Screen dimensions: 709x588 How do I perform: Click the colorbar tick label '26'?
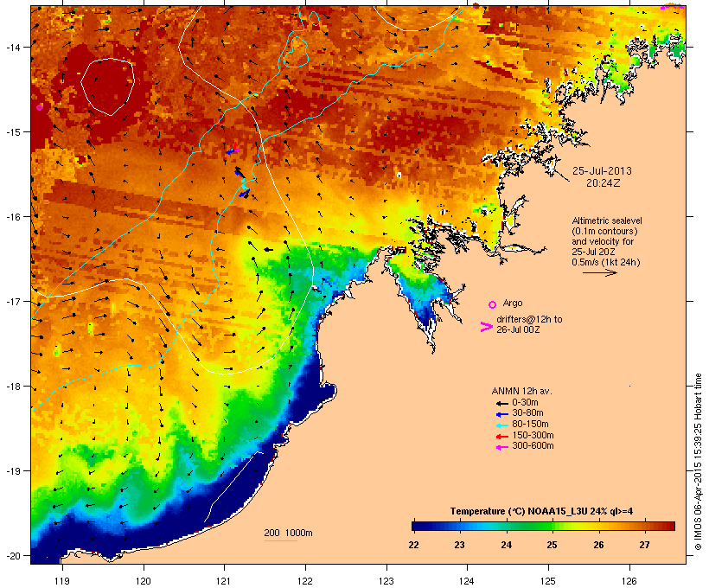coord(598,545)
